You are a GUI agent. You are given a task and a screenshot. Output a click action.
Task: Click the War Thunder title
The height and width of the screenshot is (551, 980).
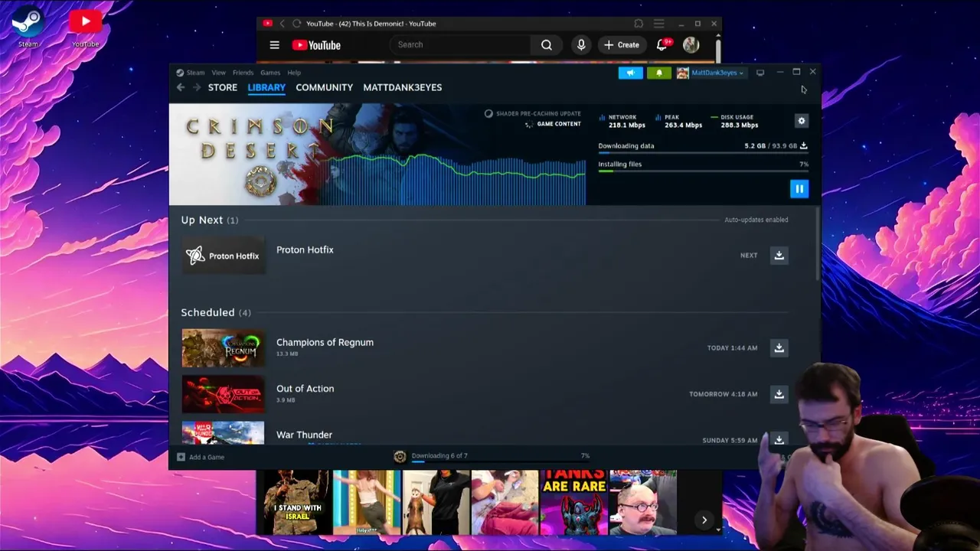(x=304, y=435)
